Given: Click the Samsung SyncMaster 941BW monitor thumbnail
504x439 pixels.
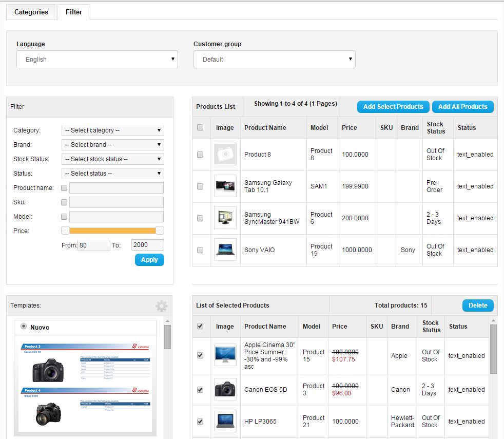Looking at the screenshot, I should [225, 218].
